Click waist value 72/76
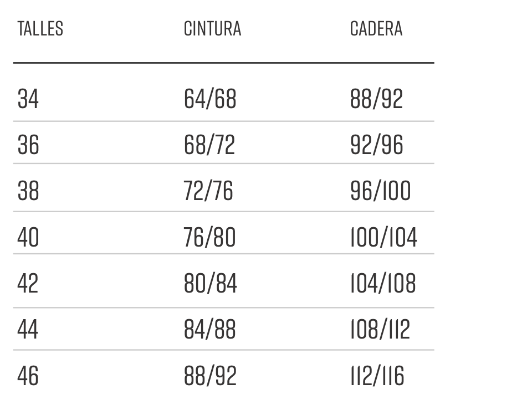The height and width of the screenshot is (420, 527). pos(208,191)
